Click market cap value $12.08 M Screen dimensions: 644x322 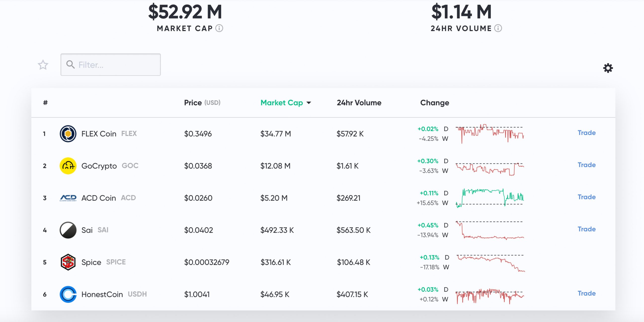(275, 166)
